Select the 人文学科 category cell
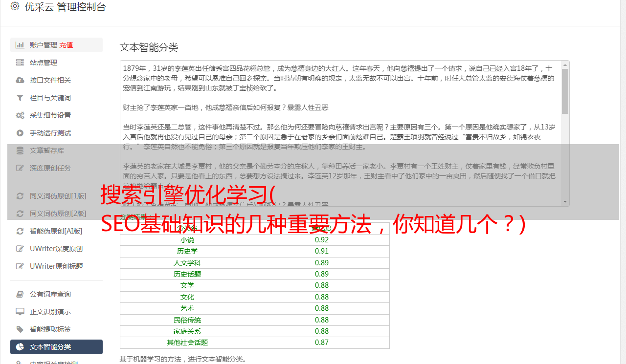626x364 pixels. (x=187, y=263)
